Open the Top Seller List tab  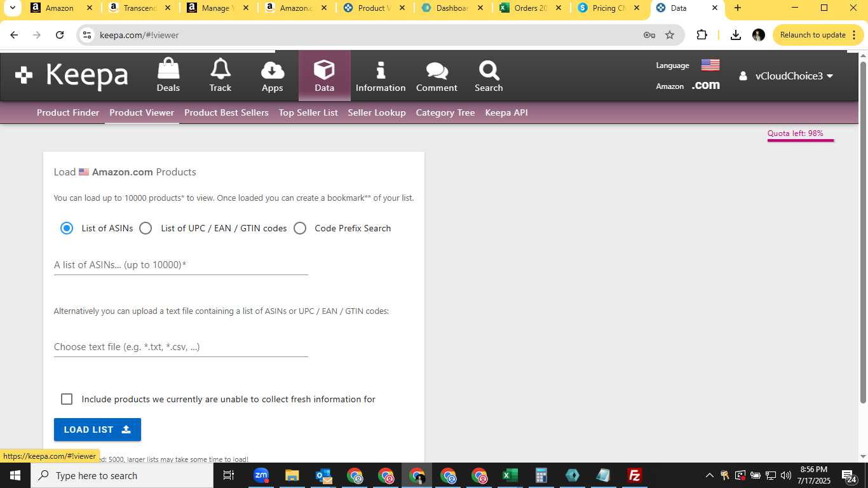[x=308, y=112]
